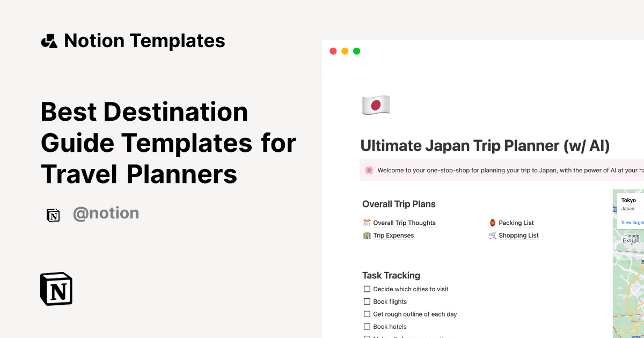This screenshot has width=644, height=338.
Task: Click the confetti icon beside Overall Trip Thoughts
Action: pyautogui.click(x=367, y=223)
